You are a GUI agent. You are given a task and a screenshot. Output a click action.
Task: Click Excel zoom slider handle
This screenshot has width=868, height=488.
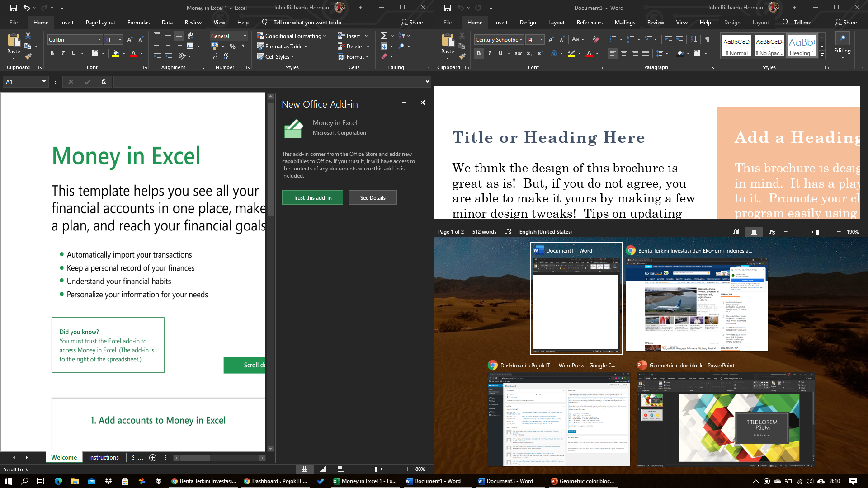(376, 469)
